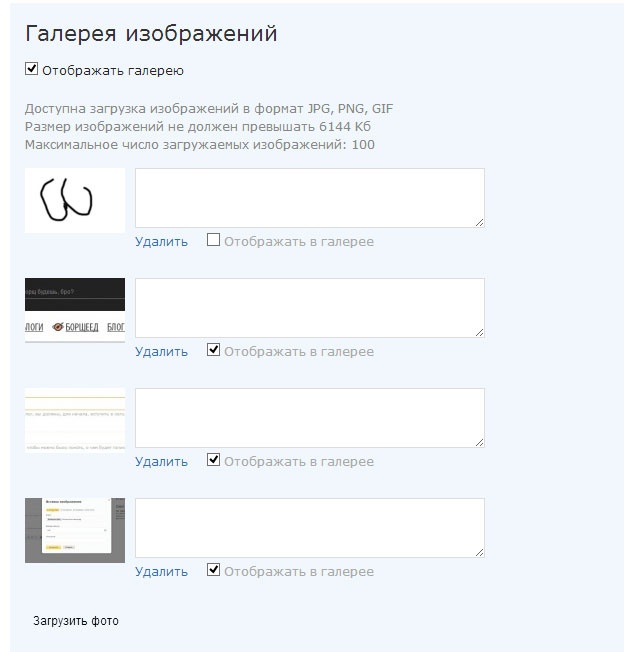The width and height of the screenshot is (624, 652).
Task: Click the resize grip of the last description field
Action: pos(479,553)
